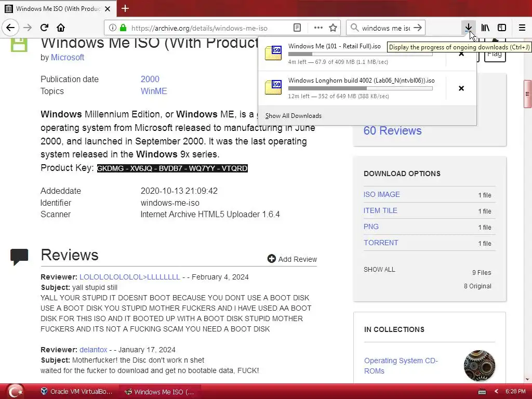
Task: Click the identifier value windows-me-iso
Action: [170, 203]
